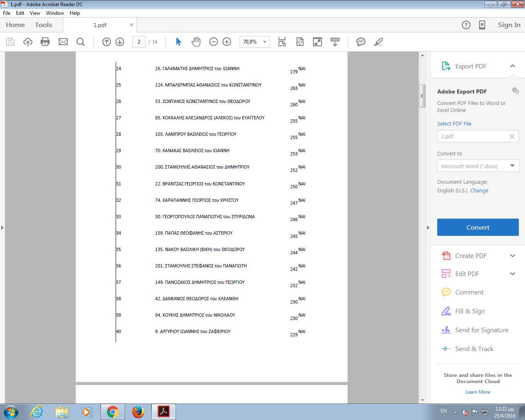Click the Learn More link
This screenshot has width=525, height=420.
click(x=478, y=392)
